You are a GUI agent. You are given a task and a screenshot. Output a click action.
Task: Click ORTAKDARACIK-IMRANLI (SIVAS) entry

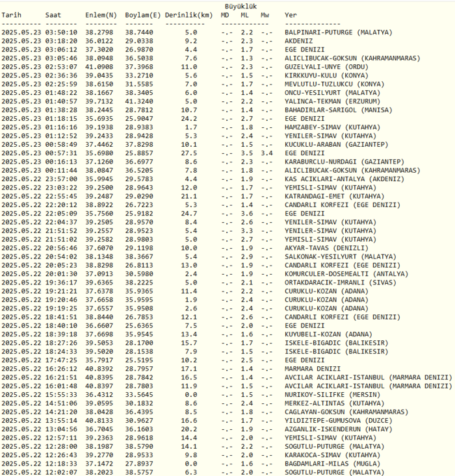341,282
